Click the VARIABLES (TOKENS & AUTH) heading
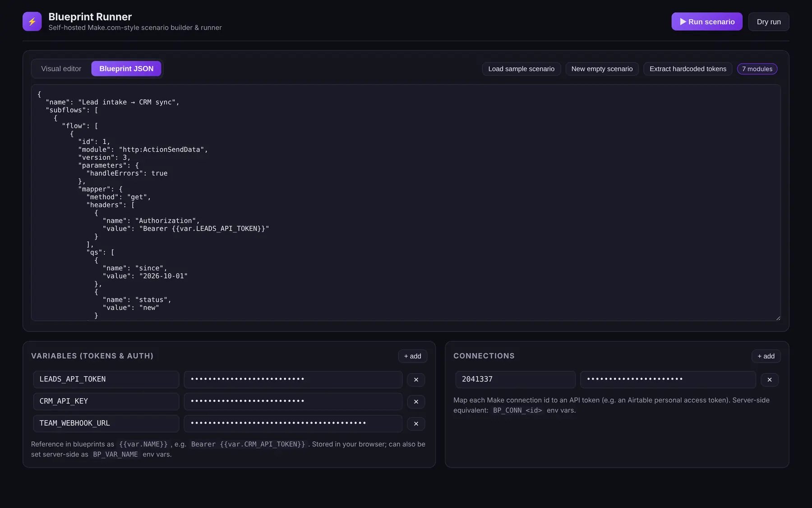 92,356
